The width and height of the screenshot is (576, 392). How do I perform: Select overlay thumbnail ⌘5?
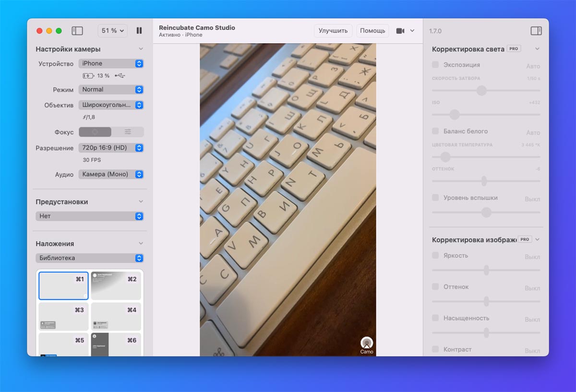[63, 344]
